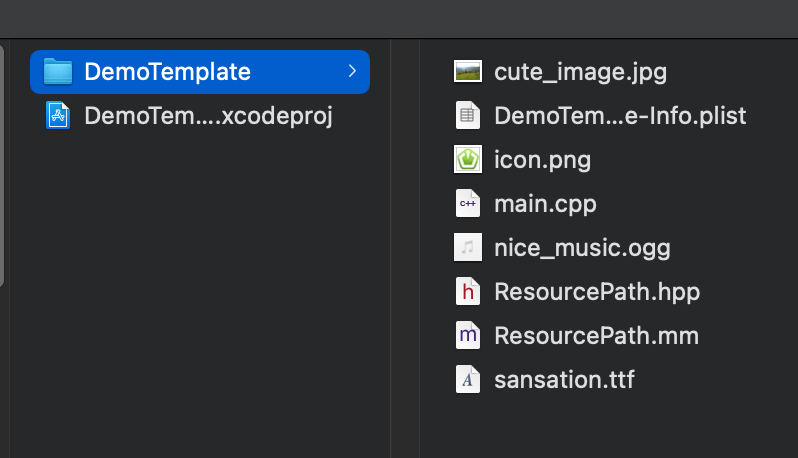Image resolution: width=798 pixels, height=458 pixels.
Task: Select the ResourcePath.hpp file name
Action: click(597, 291)
